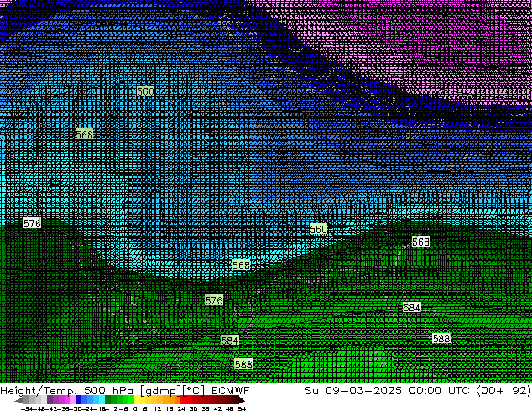Click the '00:00' time text
Viewport: 532px width, 411px height.
pos(425,390)
